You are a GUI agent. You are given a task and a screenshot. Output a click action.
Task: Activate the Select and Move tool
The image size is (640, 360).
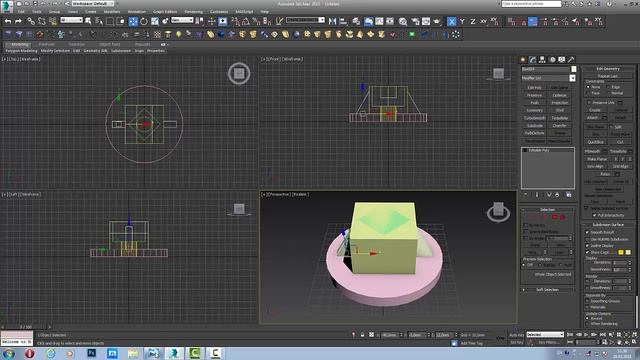[133, 21]
